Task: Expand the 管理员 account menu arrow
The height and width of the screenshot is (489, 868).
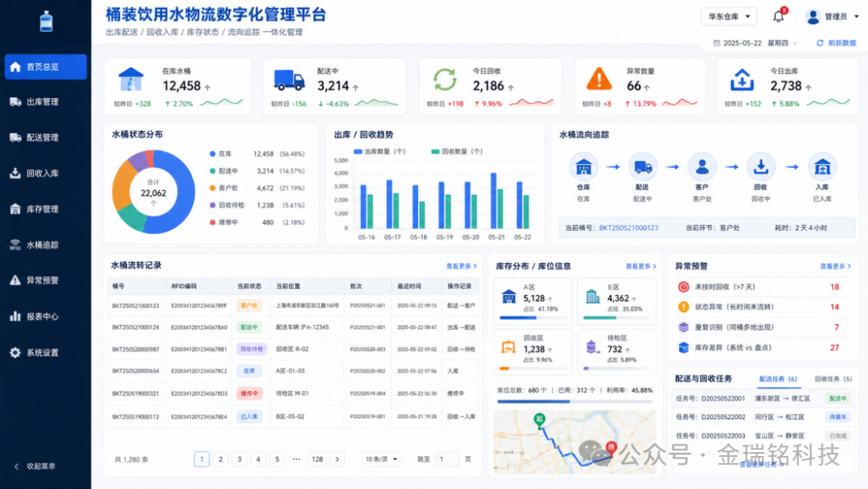Action: click(857, 17)
